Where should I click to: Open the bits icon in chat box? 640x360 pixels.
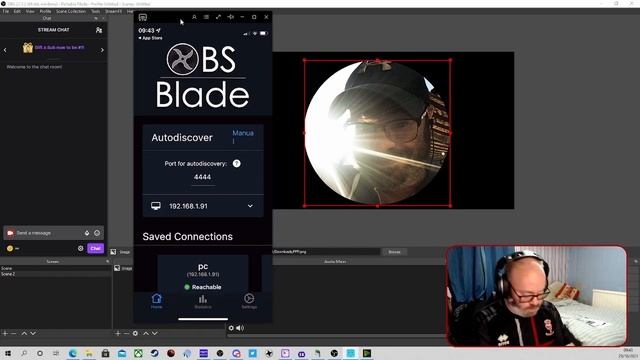[87, 233]
